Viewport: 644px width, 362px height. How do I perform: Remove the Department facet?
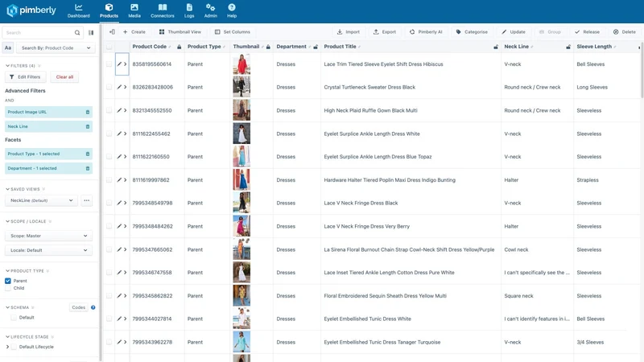88,168
